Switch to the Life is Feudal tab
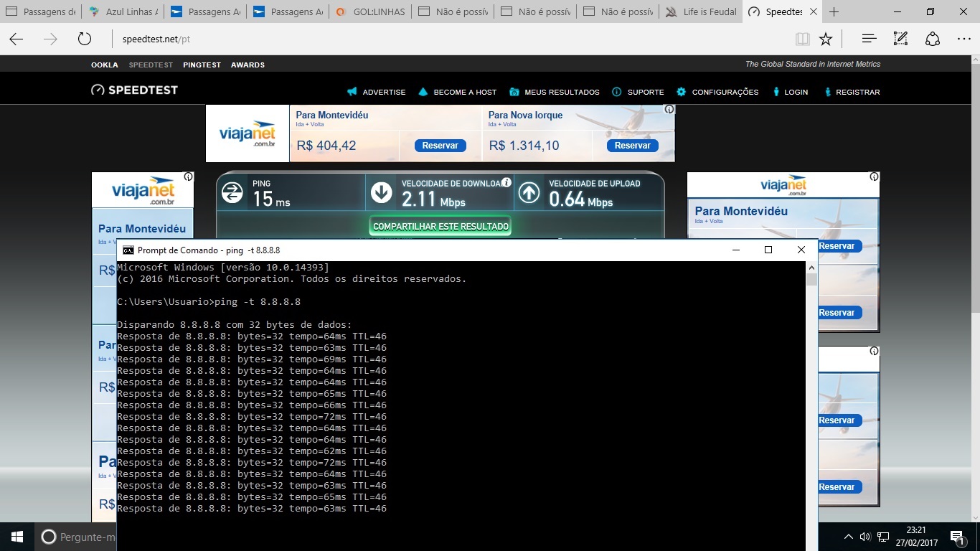980x551 pixels. 701,11
